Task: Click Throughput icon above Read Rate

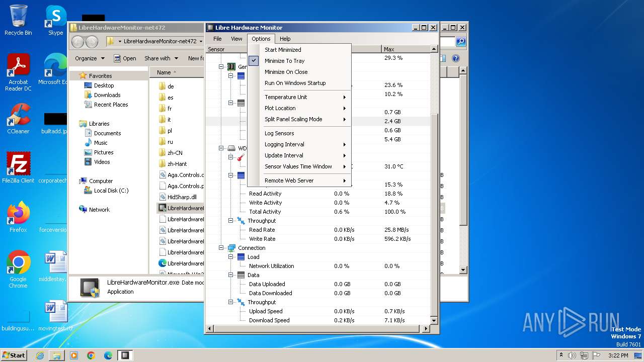Action: pos(240,221)
